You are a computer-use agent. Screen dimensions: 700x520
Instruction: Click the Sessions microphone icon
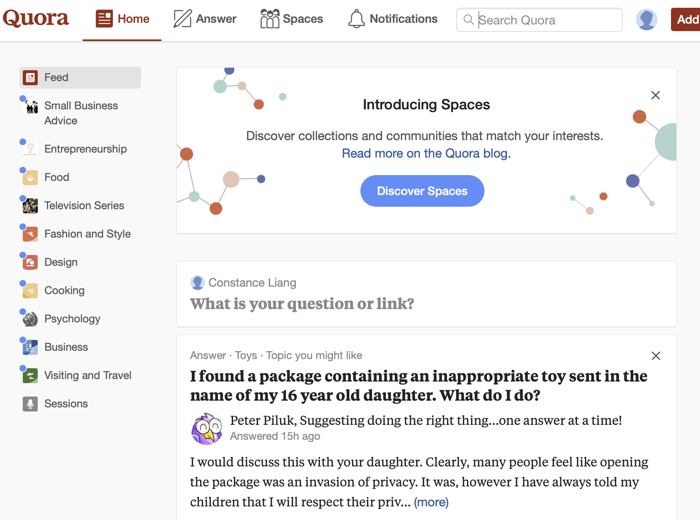click(x=30, y=404)
